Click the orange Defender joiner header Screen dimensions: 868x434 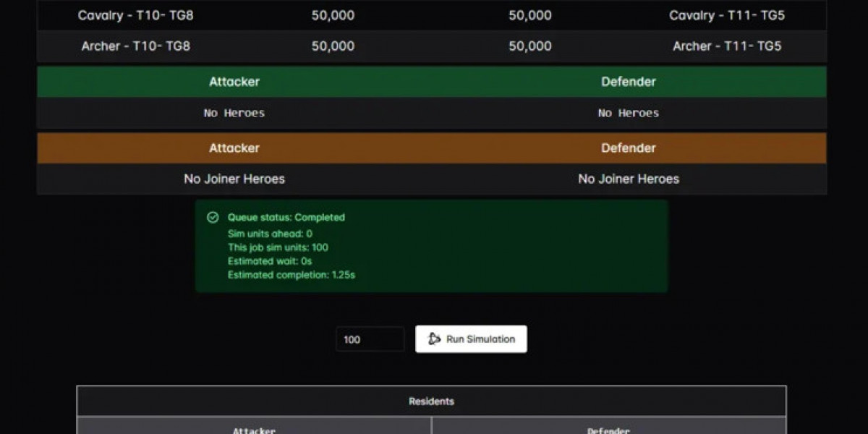[x=629, y=148]
